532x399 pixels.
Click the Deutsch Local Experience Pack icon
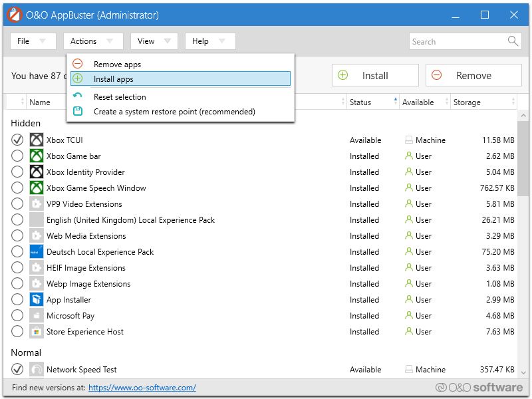point(37,252)
